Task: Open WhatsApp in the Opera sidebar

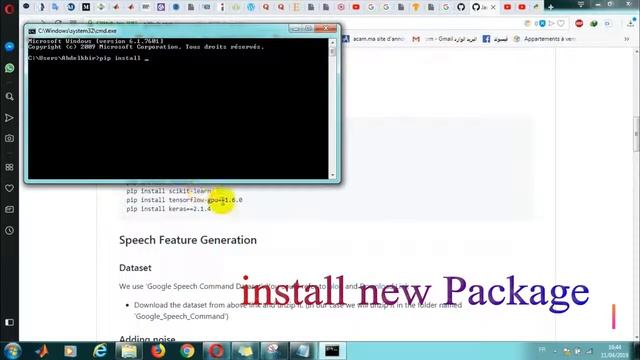Action: [x=9, y=68]
